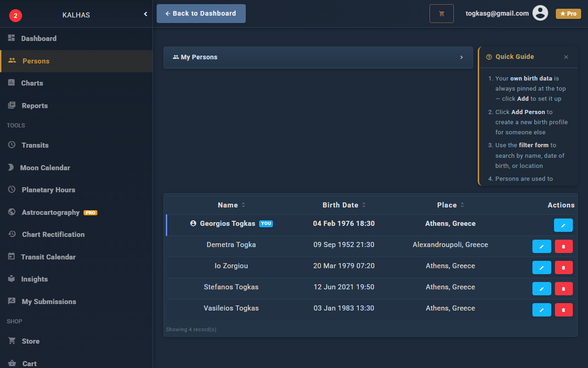The image size is (588, 368).
Task: Click the Back to Dashboard button
Action: [x=201, y=14]
